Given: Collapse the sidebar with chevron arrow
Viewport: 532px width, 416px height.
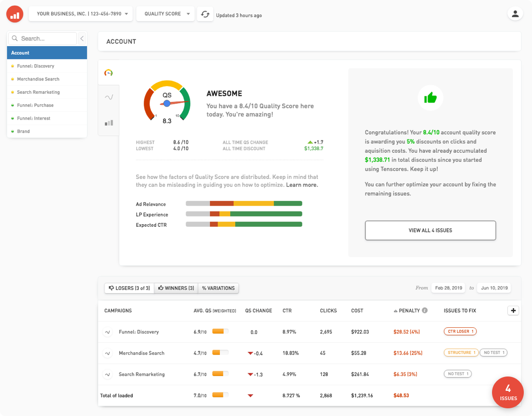Looking at the screenshot, I should [x=82, y=38].
